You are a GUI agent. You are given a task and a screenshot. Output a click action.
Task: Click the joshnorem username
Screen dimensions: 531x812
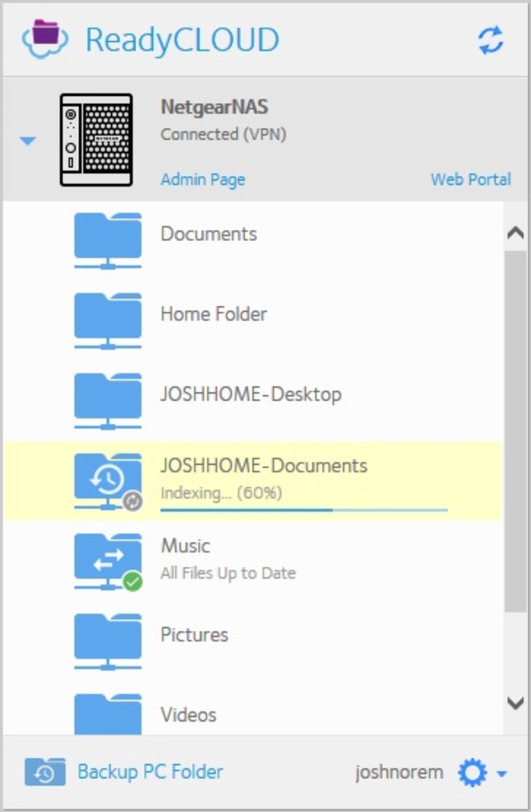(x=399, y=772)
